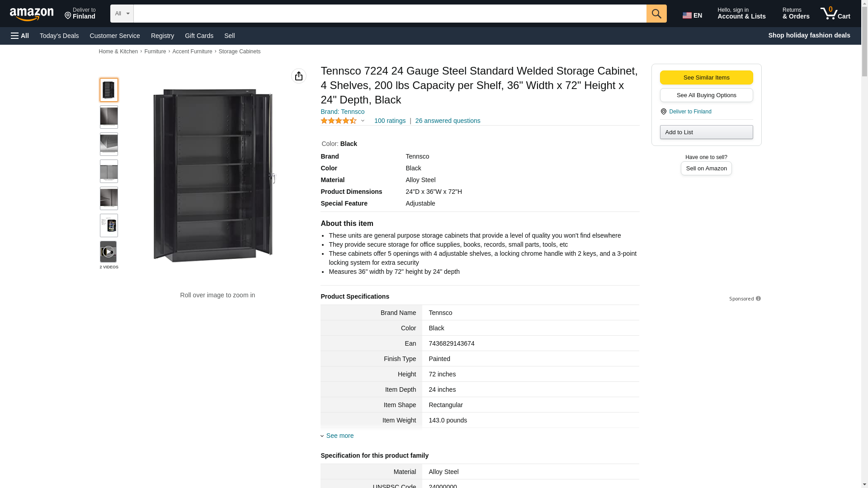Open 26 answered questions link
This screenshot has height=488, width=868.
[x=448, y=121]
